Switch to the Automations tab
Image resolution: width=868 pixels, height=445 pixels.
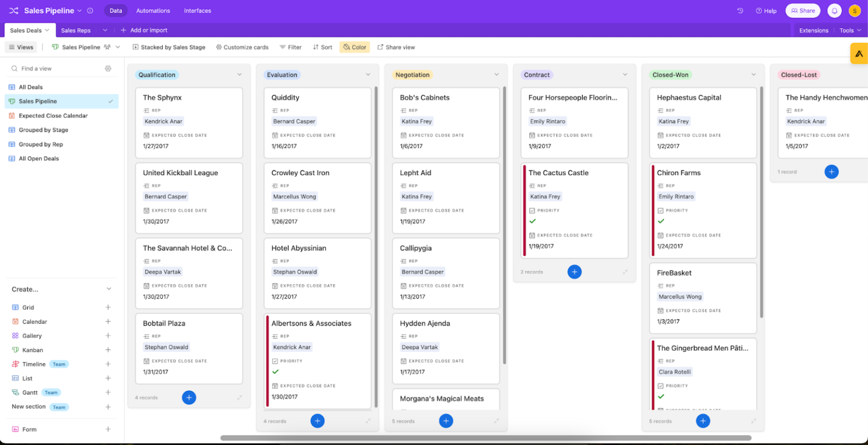pos(154,10)
